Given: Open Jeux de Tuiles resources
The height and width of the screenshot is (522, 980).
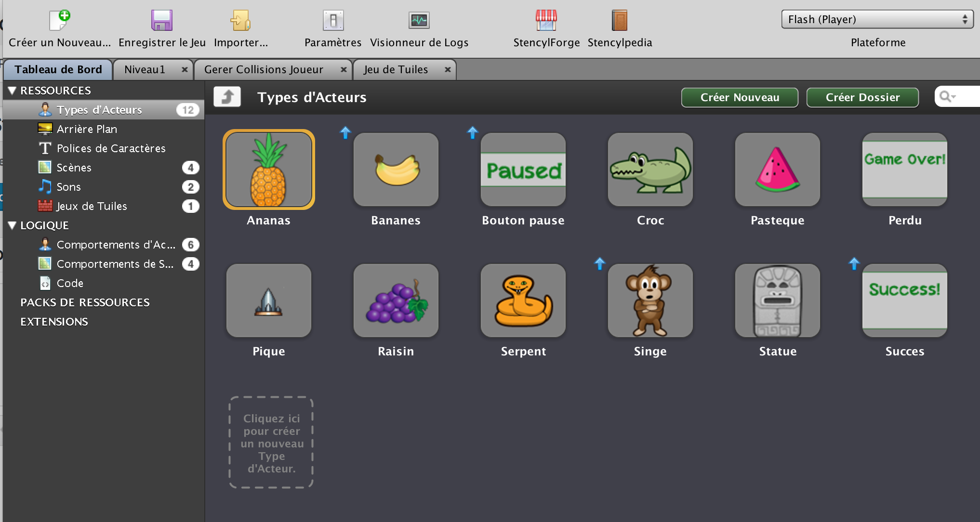Looking at the screenshot, I should click(91, 206).
